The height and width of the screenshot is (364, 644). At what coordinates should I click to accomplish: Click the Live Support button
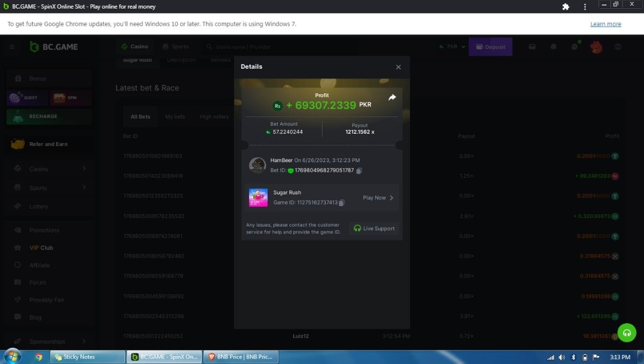374,229
